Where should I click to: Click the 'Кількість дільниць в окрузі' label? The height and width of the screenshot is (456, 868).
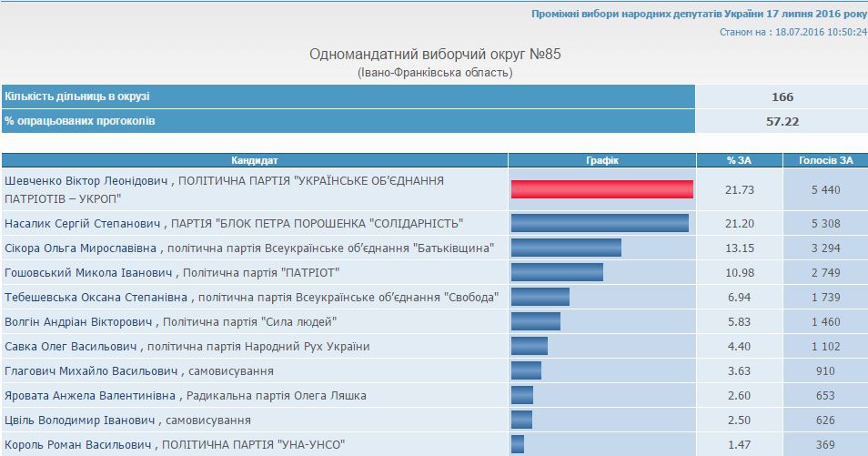pos(77,96)
